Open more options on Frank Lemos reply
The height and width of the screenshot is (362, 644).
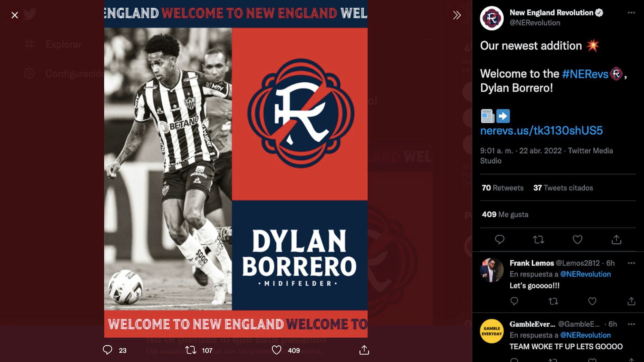(631, 263)
